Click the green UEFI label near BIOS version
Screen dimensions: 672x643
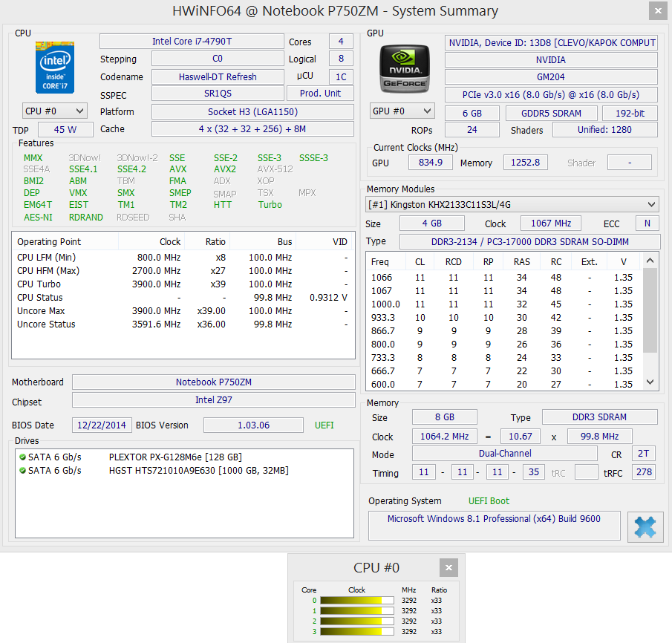tap(324, 425)
